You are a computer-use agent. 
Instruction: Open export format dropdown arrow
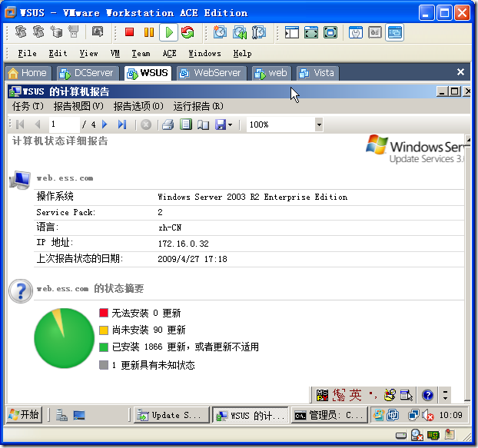[230, 124]
